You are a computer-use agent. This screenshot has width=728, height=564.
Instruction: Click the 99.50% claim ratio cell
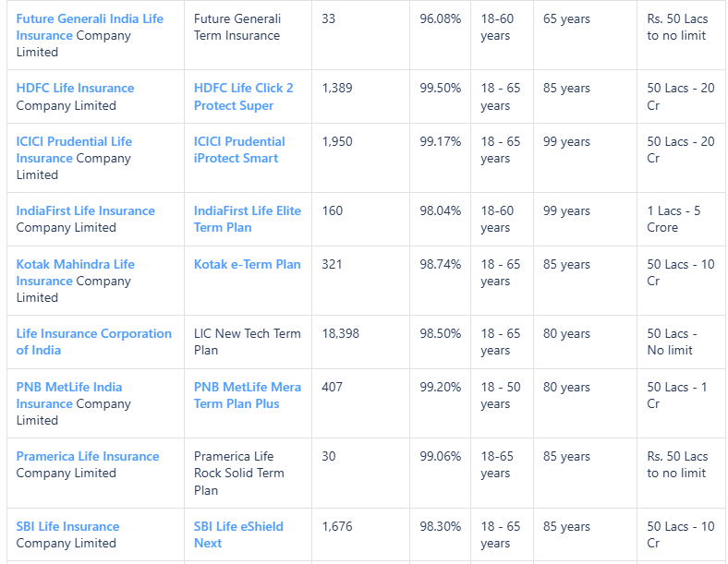pyautogui.click(x=440, y=89)
